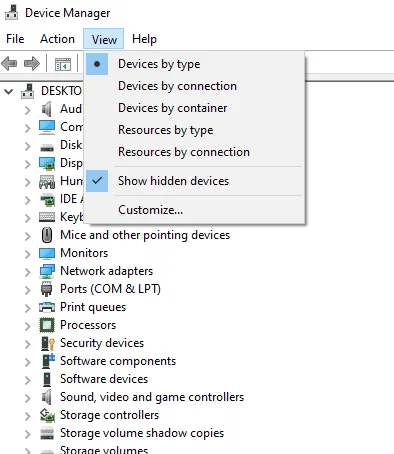Select the Processors row
This screenshot has height=454, width=394.
[x=88, y=325]
